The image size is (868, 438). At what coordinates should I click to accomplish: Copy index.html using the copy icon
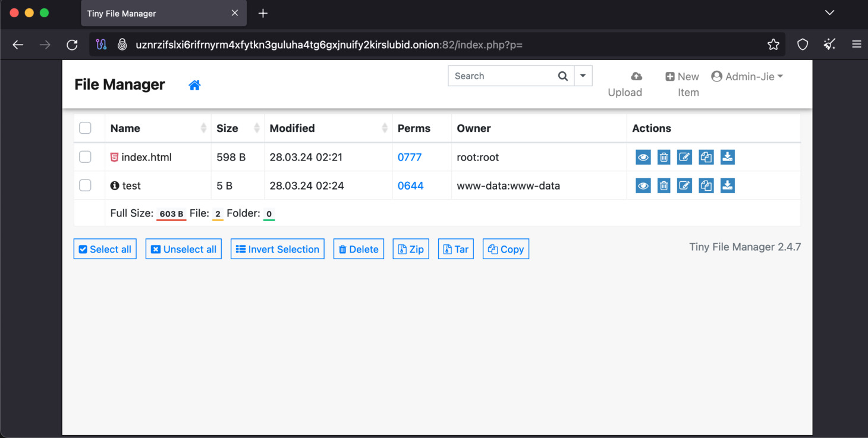706,157
